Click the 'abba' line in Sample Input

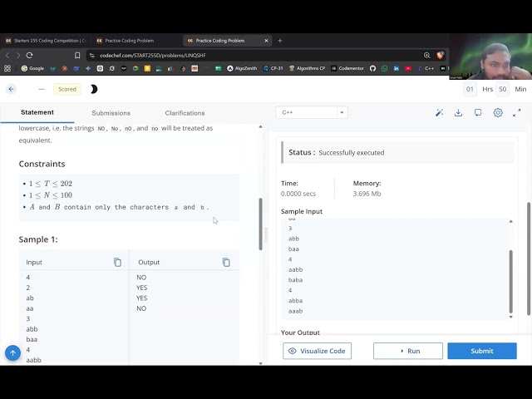click(296, 301)
